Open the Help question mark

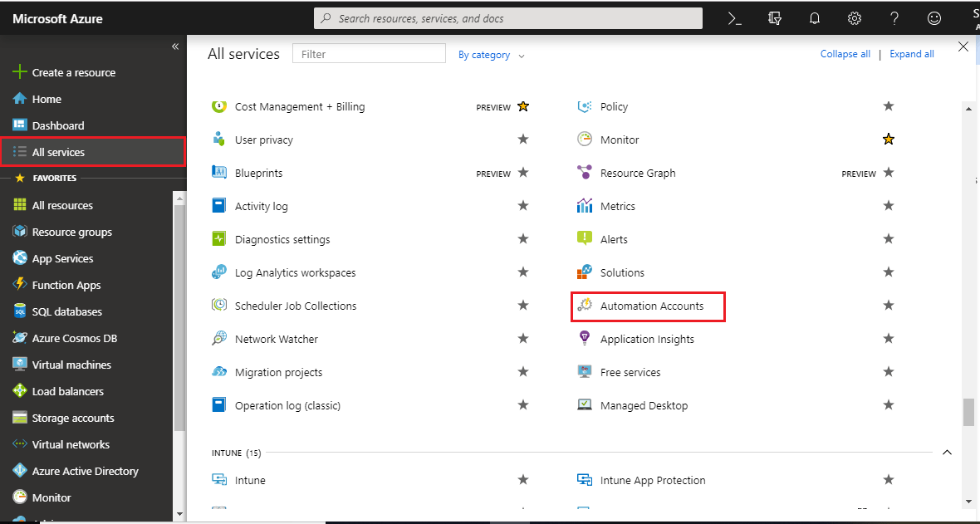pos(894,19)
